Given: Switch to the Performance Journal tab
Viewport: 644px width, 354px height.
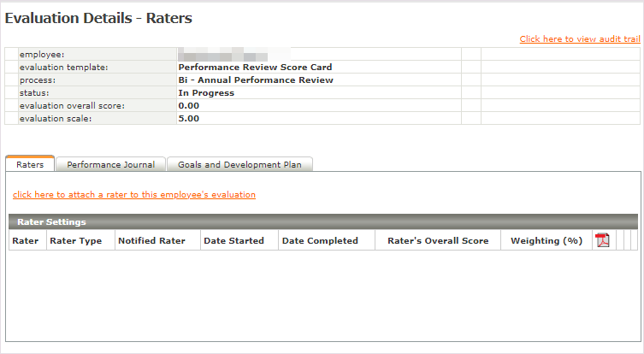Looking at the screenshot, I should tap(110, 164).
